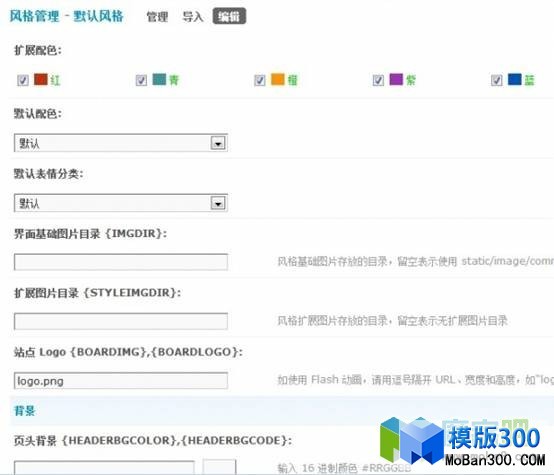Click the STYLEIMGDIR directory input field
The height and width of the screenshot is (475, 554).
click(120, 321)
